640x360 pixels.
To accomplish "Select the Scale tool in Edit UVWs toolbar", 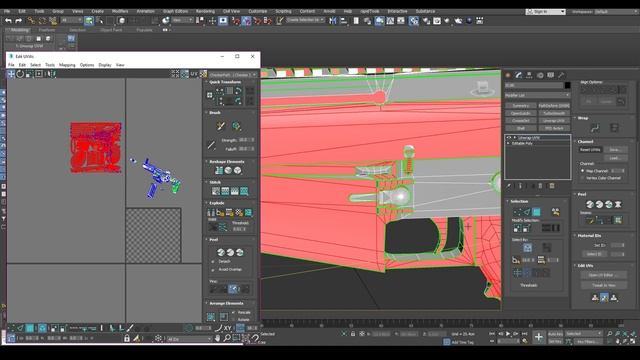I will coord(29,74).
